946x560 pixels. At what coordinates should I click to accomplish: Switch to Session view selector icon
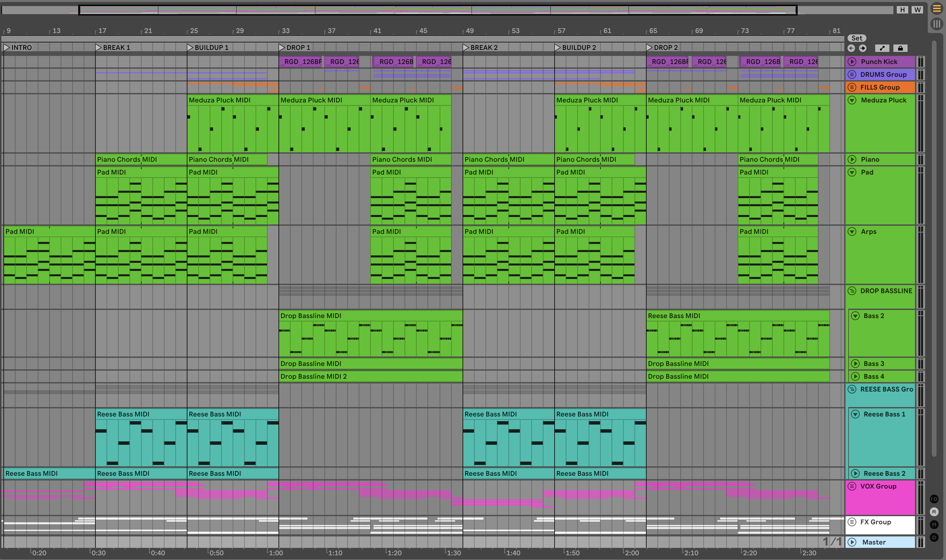(937, 24)
